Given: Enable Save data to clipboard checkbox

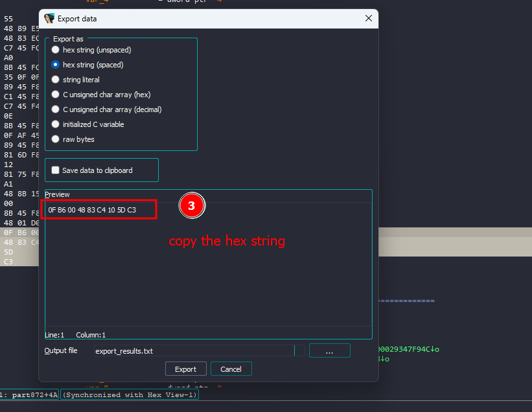Looking at the screenshot, I should click(x=56, y=170).
